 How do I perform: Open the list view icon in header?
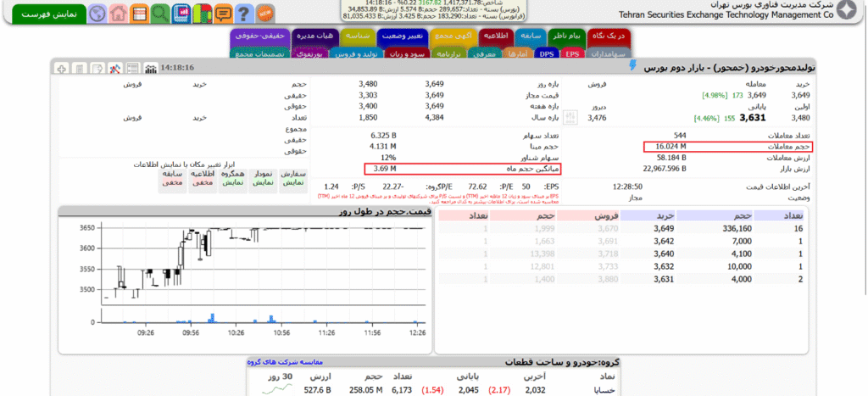click(x=133, y=69)
